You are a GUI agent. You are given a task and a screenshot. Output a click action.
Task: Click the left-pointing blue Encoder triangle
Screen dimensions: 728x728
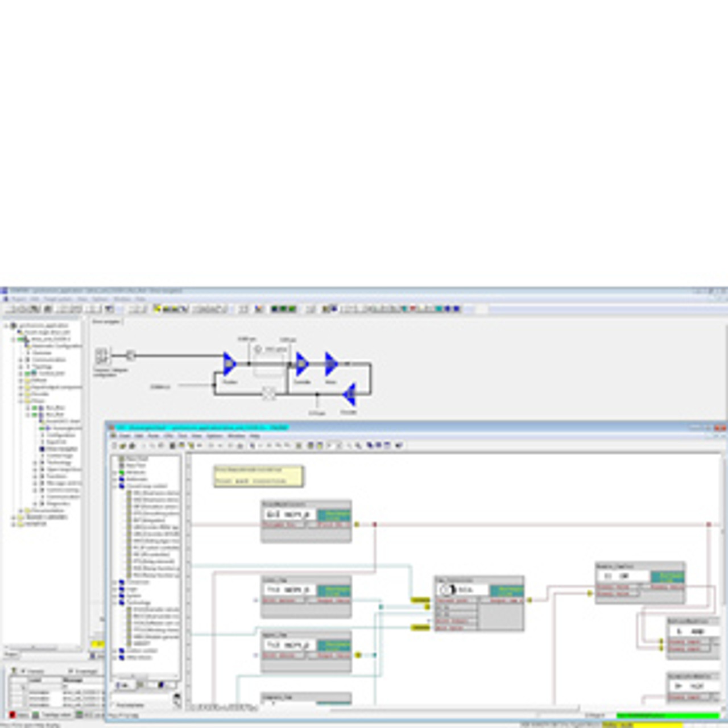[349, 394]
